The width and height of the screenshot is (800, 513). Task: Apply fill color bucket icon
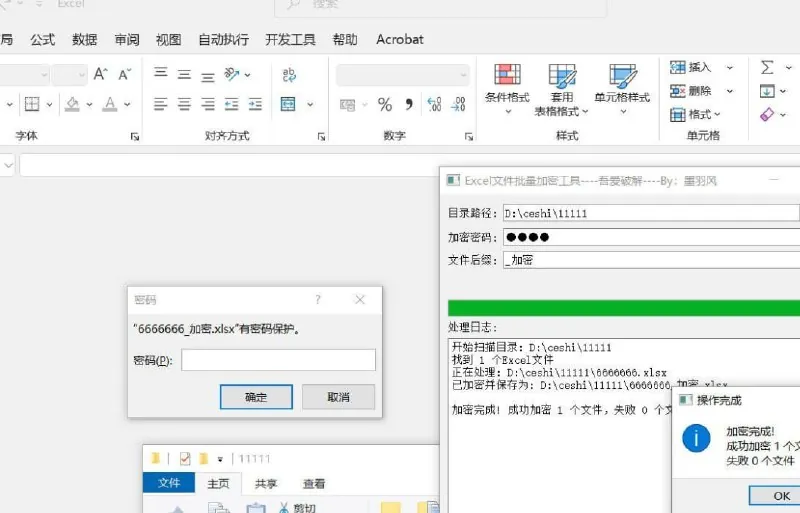[72, 104]
